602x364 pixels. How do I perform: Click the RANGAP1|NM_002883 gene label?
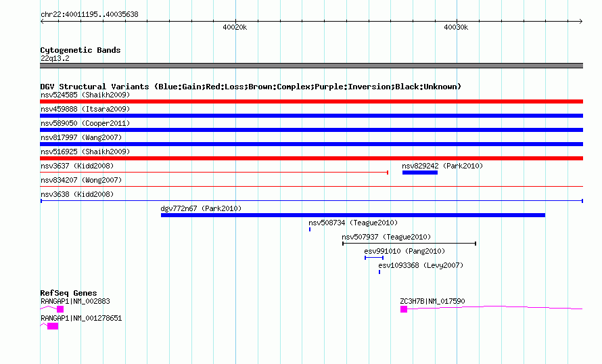tap(75, 301)
